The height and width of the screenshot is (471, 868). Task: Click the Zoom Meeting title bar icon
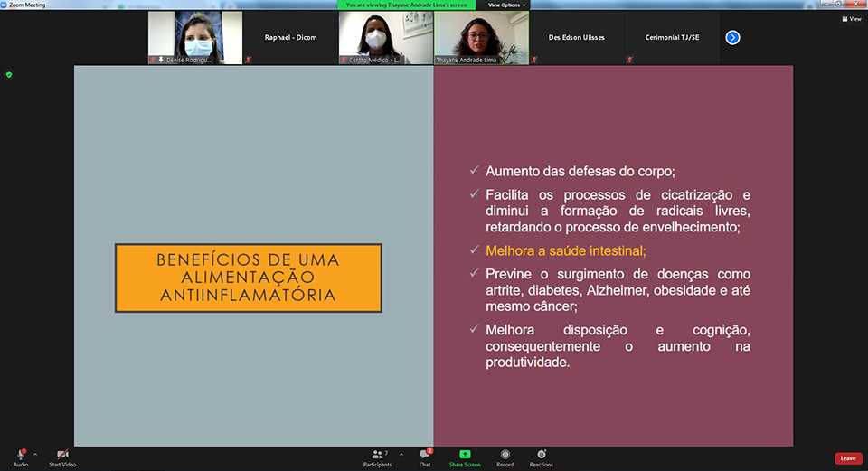pos(5,5)
